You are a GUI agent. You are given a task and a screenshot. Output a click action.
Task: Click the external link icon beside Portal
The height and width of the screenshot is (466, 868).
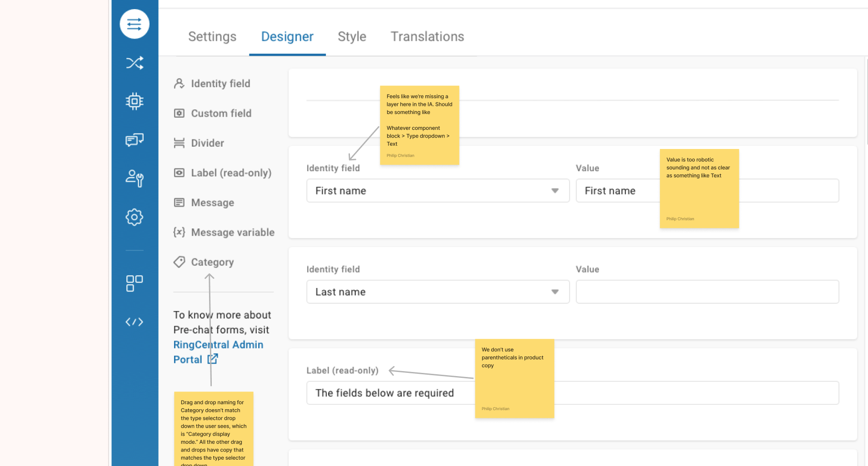coord(213,359)
